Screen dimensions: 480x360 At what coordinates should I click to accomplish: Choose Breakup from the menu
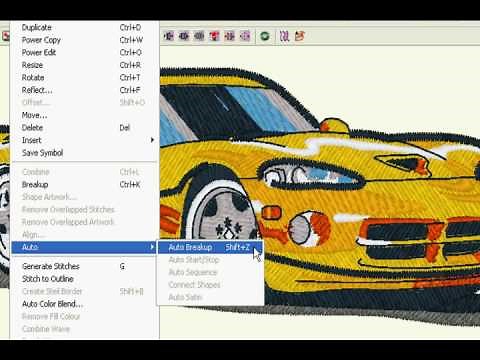pyautogui.click(x=84, y=184)
